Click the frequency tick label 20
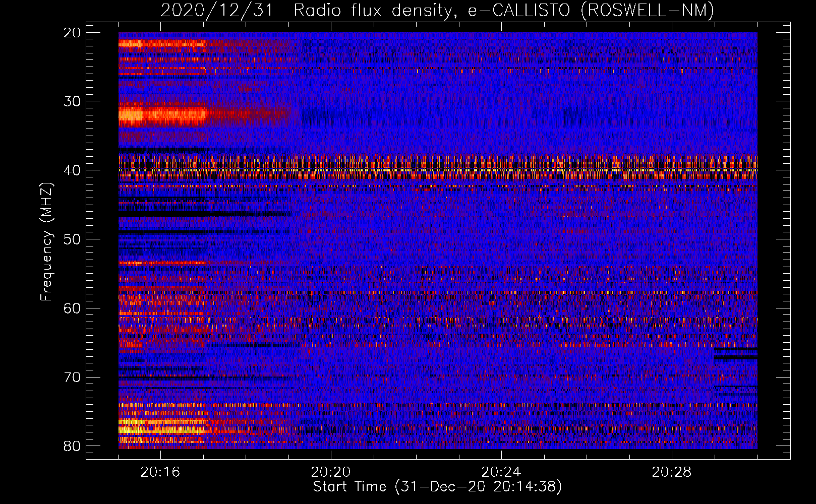Screen dimensions: 816x504 (72, 33)
